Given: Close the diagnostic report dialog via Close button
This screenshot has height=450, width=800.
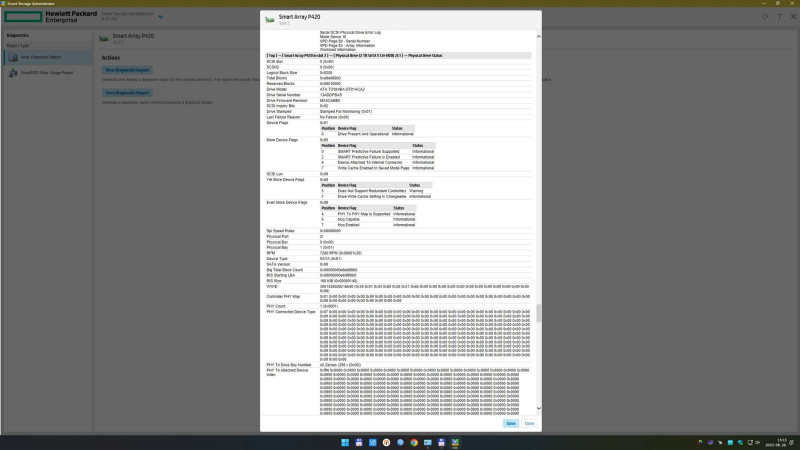Looking at the screenshot, I should (529, 423).
